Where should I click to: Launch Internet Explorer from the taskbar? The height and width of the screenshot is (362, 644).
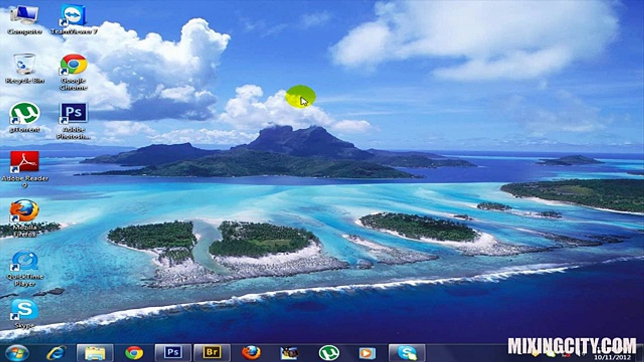pos(56,352)
